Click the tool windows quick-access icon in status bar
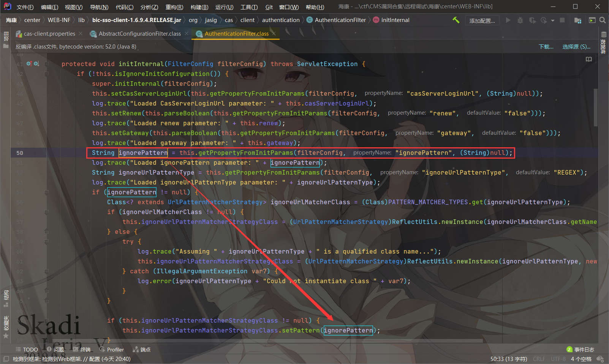This screenshot has width=609, height=364. pos(6,359)
